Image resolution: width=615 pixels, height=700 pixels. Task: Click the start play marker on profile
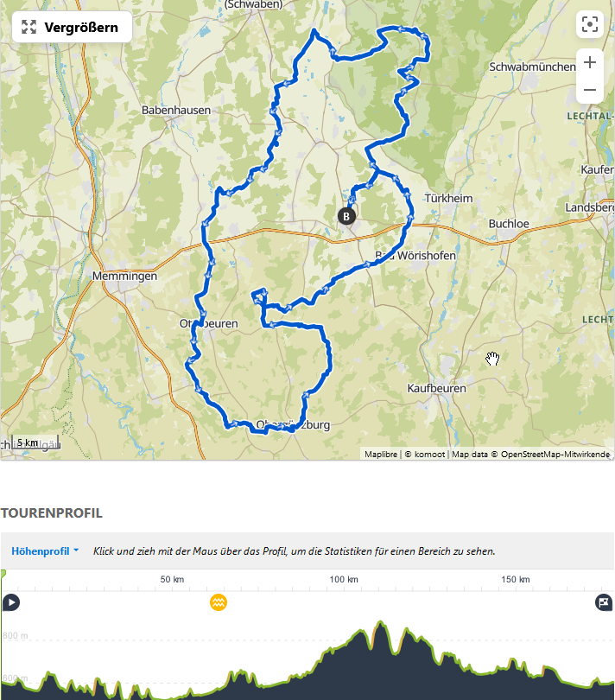pos(11,602)
